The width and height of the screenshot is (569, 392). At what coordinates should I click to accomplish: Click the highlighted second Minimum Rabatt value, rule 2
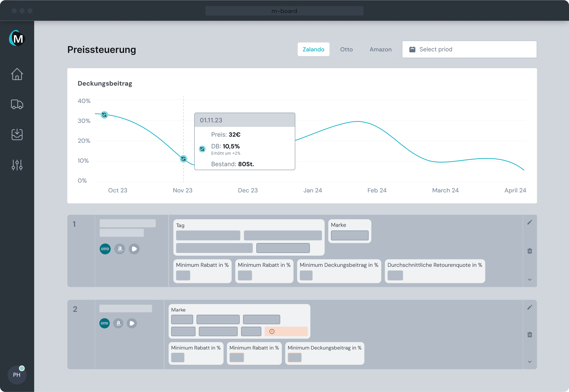(237, 357)
